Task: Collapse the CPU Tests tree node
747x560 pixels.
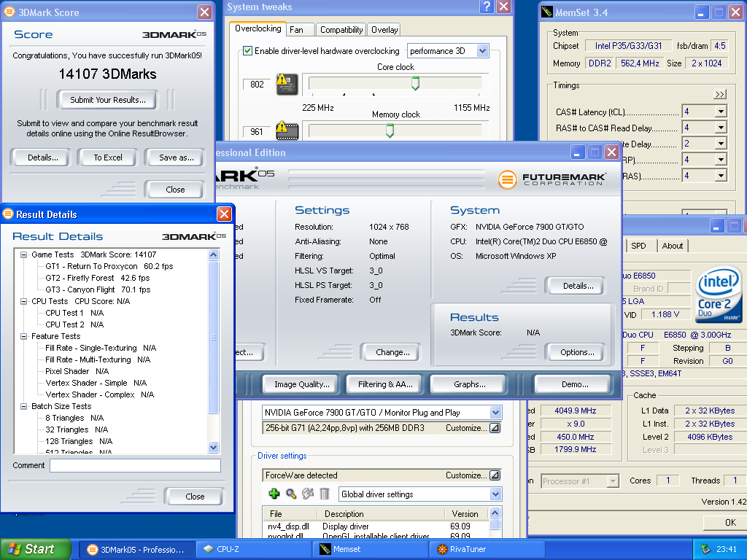Action: click(x=23, y=301)
